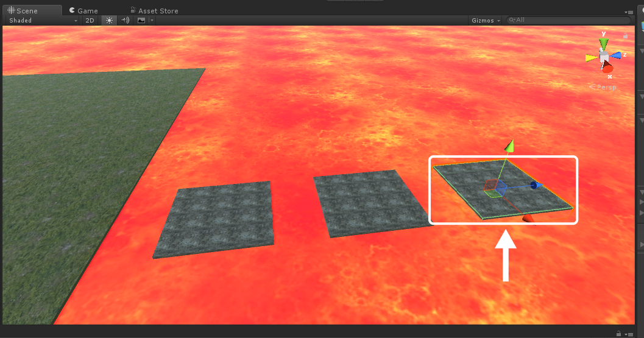
Task: Toggle 2D scene view mode
Action: point(90,20)
